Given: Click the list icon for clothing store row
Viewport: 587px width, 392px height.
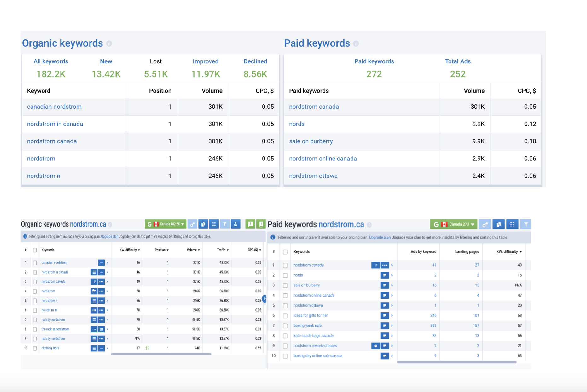Looking at the screenshot, I should (x=94, y=348).
